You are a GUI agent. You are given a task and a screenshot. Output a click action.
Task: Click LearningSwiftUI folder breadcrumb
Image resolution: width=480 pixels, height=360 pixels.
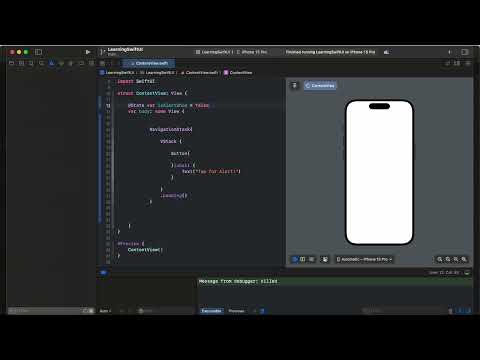point(157,72)
